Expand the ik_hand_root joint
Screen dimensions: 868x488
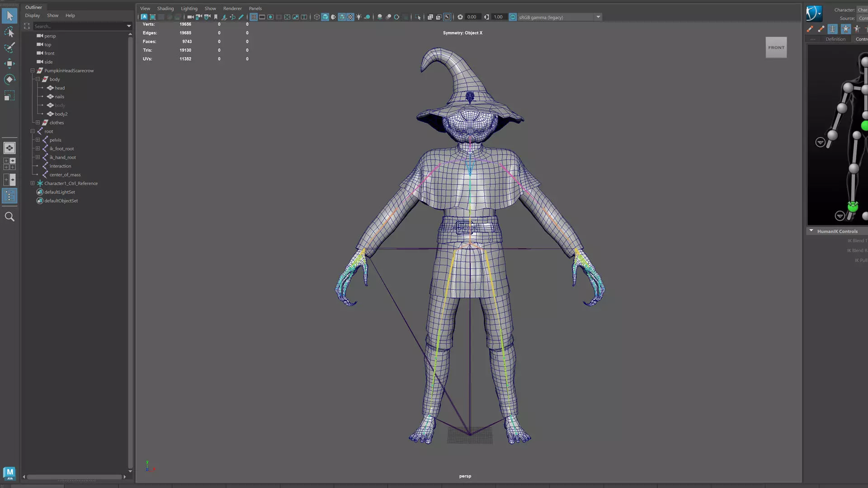point(38,157)
